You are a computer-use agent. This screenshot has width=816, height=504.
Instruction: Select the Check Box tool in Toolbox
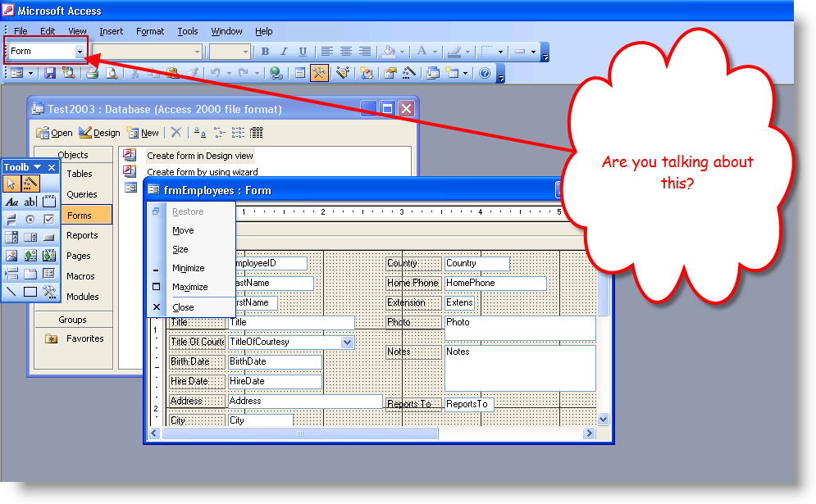point(49,220)
